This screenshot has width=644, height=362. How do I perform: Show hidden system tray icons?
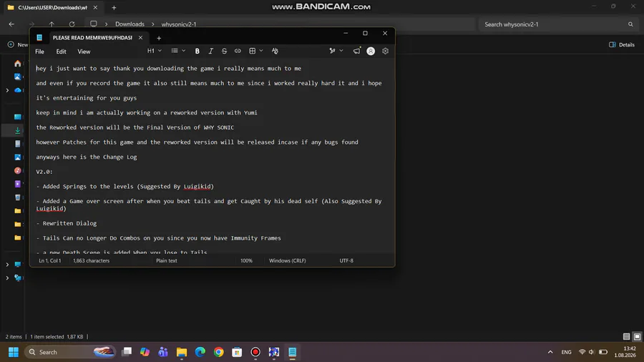tap(550, 352)
